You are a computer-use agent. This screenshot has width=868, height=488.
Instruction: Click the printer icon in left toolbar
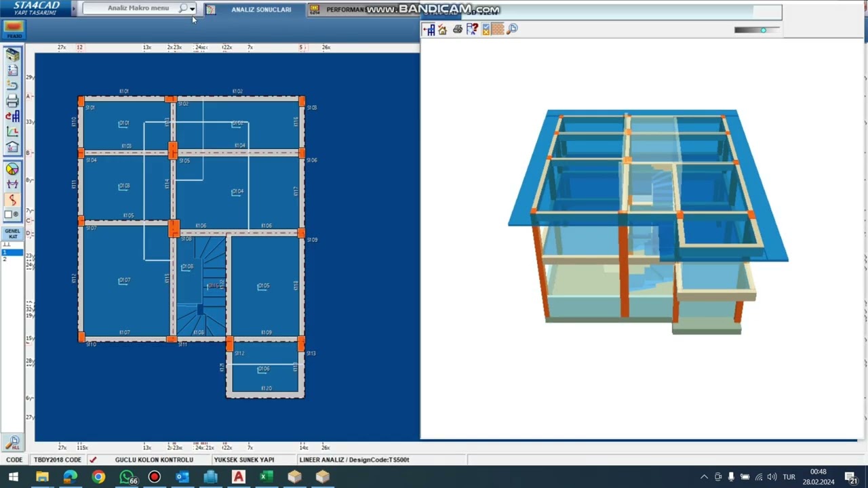(x=12, y=101)
